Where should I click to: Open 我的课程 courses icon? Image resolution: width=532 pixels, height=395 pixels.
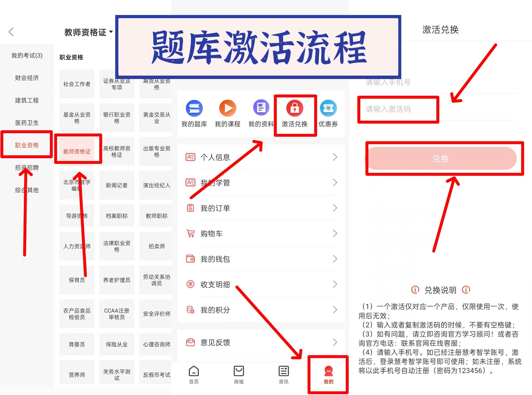[227, 114]
